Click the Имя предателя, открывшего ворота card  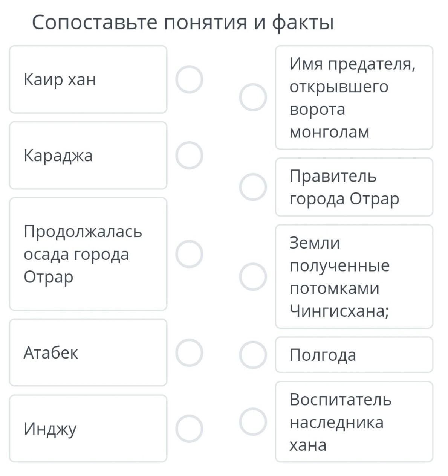[x=354, y=98]
